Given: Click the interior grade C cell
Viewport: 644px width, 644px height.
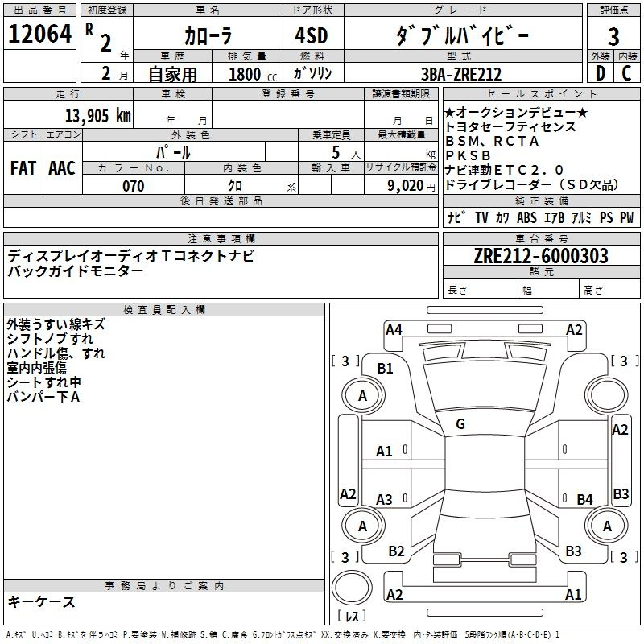Looking at the screenshot, I should pyautogui.click(x=627, y=73).
